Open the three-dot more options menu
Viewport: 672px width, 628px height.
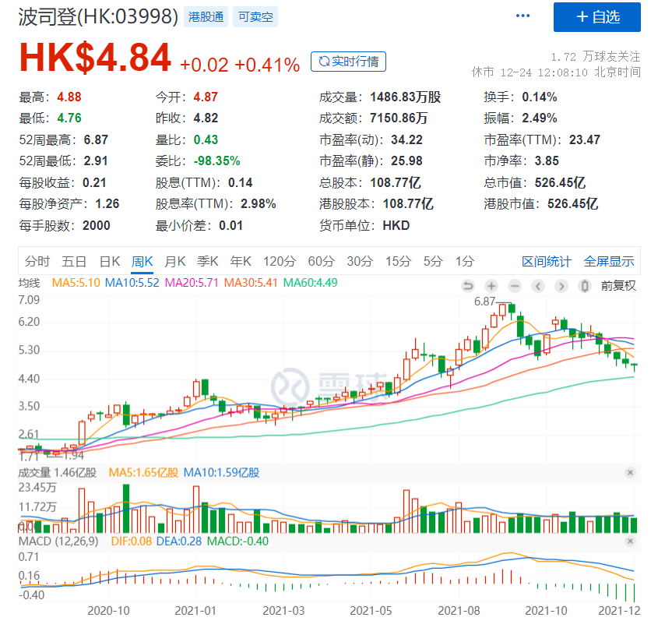click(x=522, y=16)
